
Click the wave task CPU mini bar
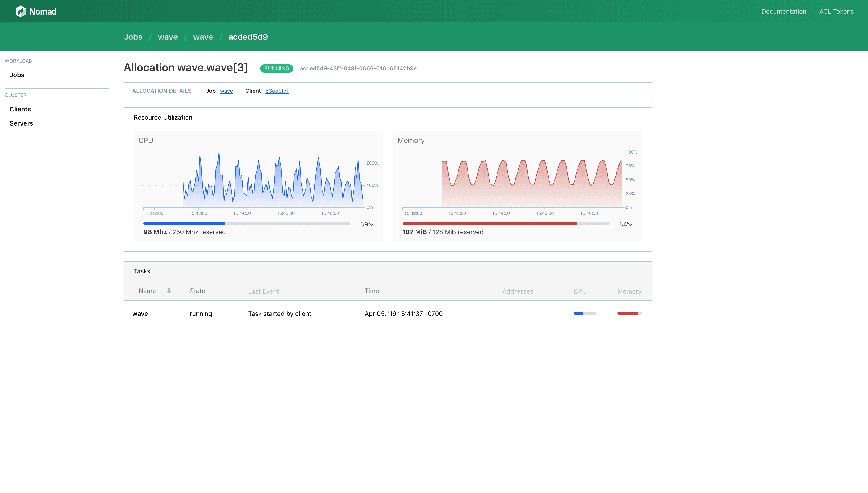tap(585, 313)
